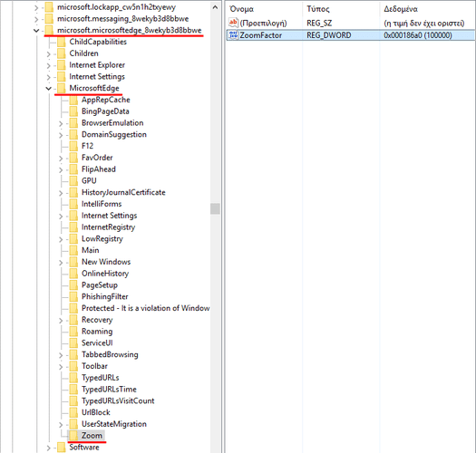Click the PhishingFilter folder icon

pos(73,296)
